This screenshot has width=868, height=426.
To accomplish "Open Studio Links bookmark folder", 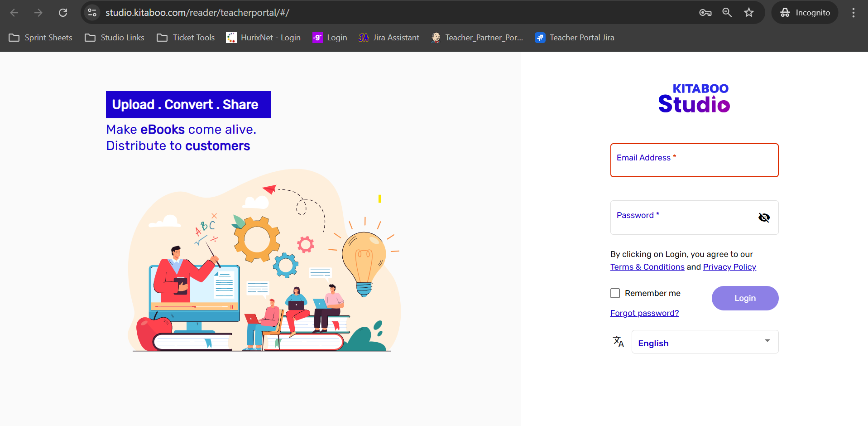I will pyautogui.click(x=115, y=38).
